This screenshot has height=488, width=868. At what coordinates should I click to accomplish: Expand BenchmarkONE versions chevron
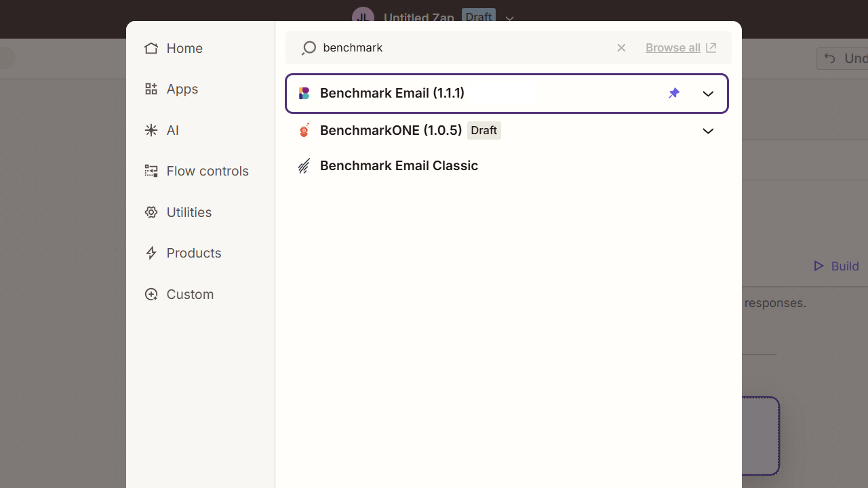(x=708, y=131)
